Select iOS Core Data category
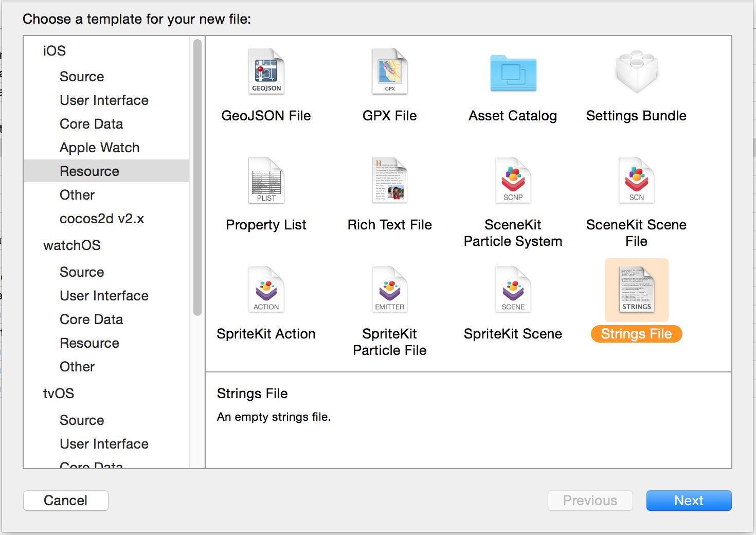Viewport: 756px width, 535px height. [91, 124]
